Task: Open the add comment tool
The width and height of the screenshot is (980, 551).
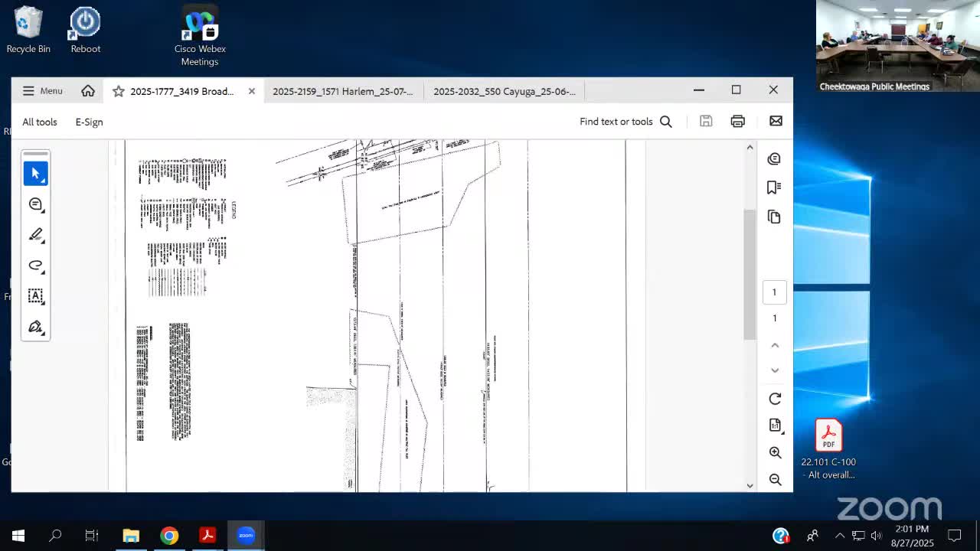Action: pyautogui.click(x=35, y=204)
